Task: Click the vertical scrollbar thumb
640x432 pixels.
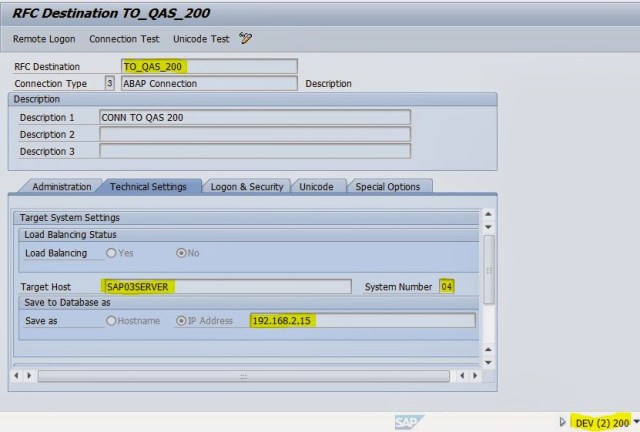Action: pyautogui.click(x=489, y=270)
